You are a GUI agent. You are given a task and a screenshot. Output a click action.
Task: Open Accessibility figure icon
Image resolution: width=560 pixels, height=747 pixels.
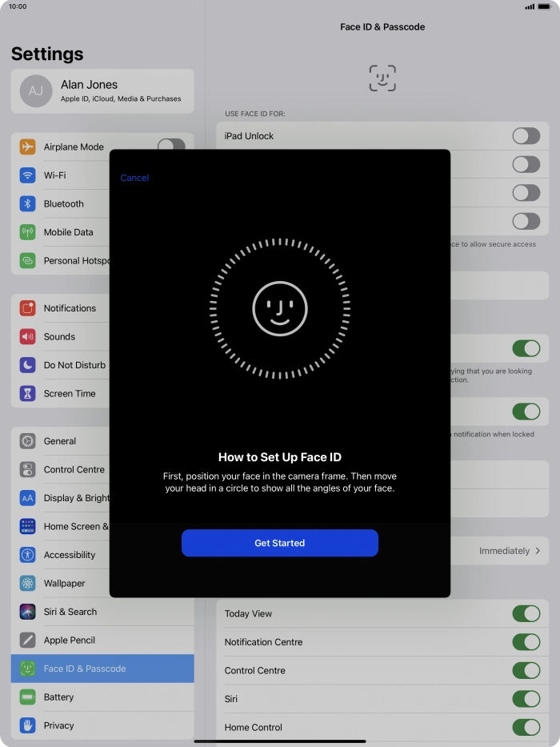click(28, 555)
